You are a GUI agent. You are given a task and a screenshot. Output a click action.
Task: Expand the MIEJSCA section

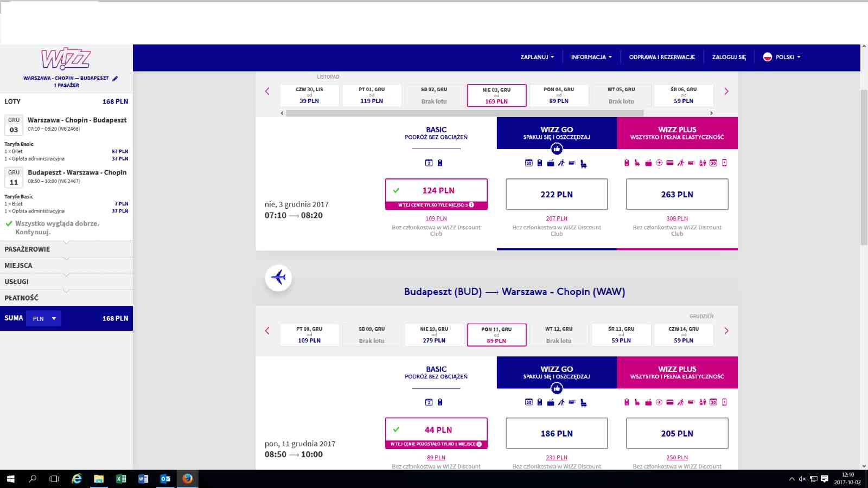point(66,265)
